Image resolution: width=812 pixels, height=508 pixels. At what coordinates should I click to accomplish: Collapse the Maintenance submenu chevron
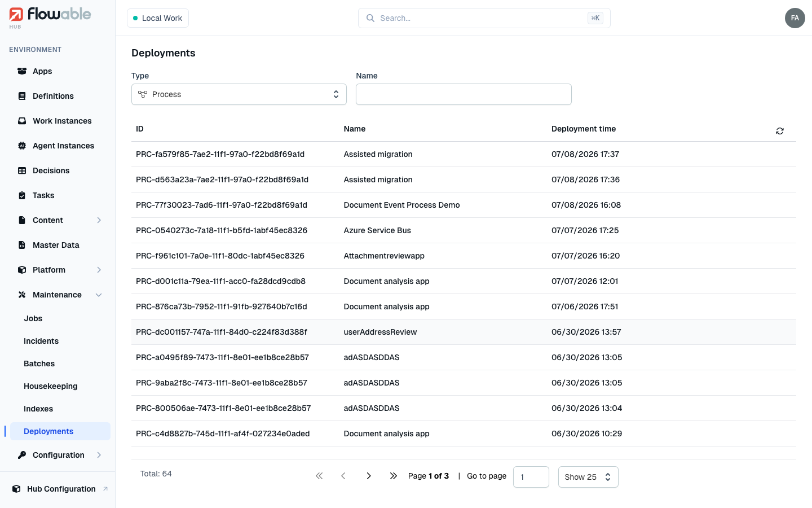click(99, 295)
